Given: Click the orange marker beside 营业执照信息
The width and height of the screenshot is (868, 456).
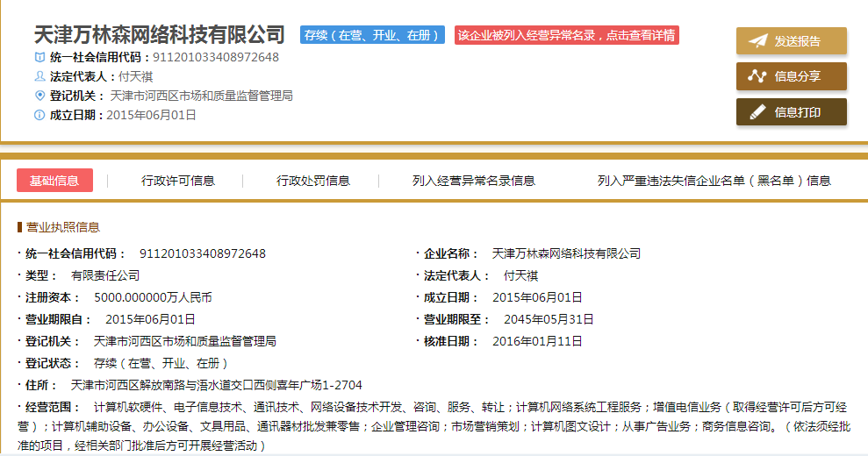Looking at the screenshot, I should [x=19, y=227].
